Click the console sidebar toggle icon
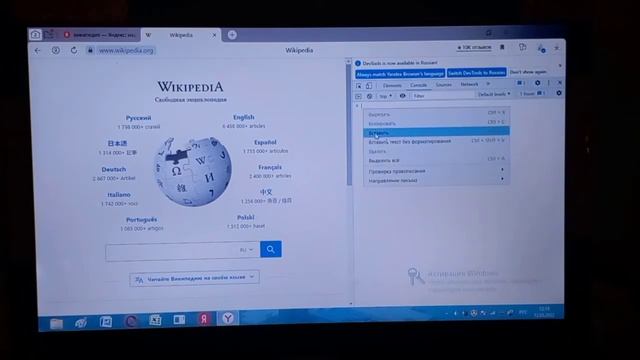The width and height of the screenshot is (640, 360). (x=358, y=96)
